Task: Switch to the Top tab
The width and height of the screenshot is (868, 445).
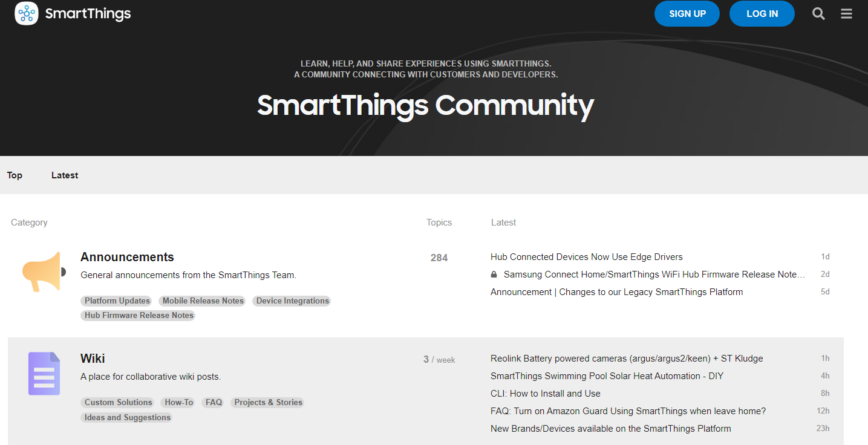Action: 15,175
